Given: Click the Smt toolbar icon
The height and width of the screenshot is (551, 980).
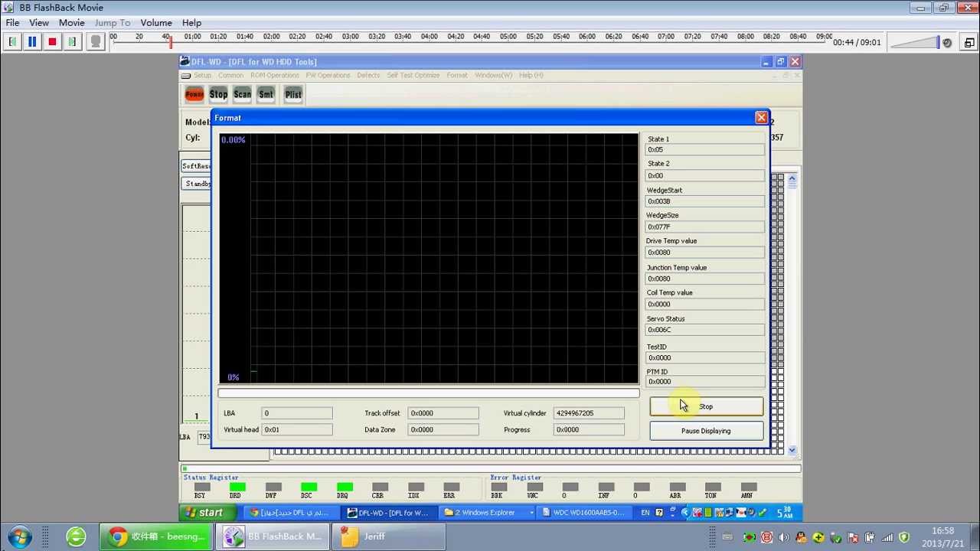Looking at the screenshot, I should point(266,94).
